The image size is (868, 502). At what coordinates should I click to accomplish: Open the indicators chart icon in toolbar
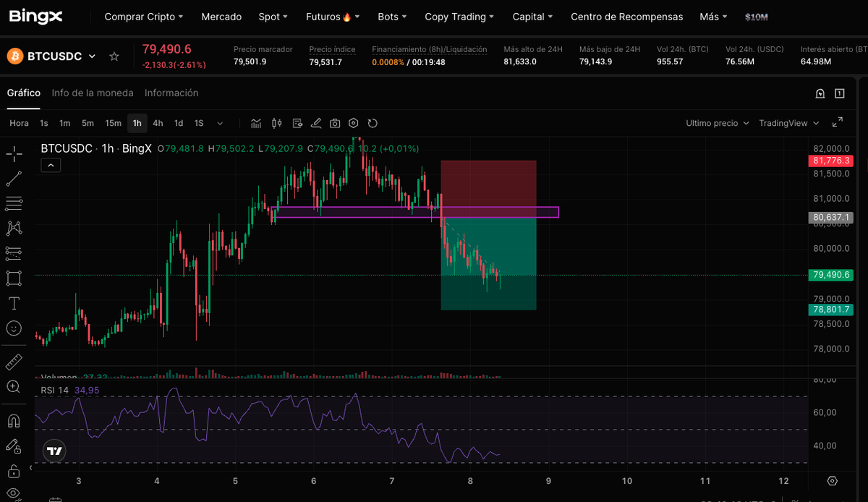click(256, 123)
